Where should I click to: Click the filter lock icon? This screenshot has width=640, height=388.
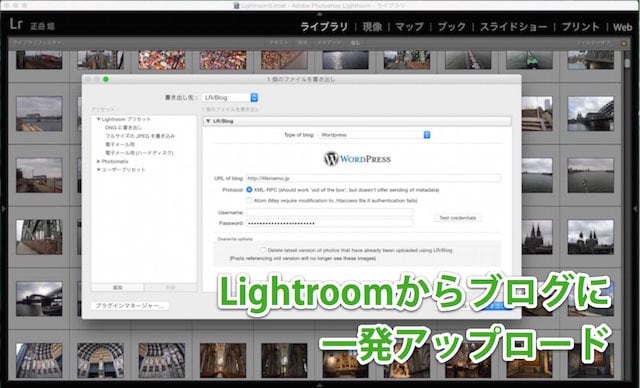pos(623,43)
